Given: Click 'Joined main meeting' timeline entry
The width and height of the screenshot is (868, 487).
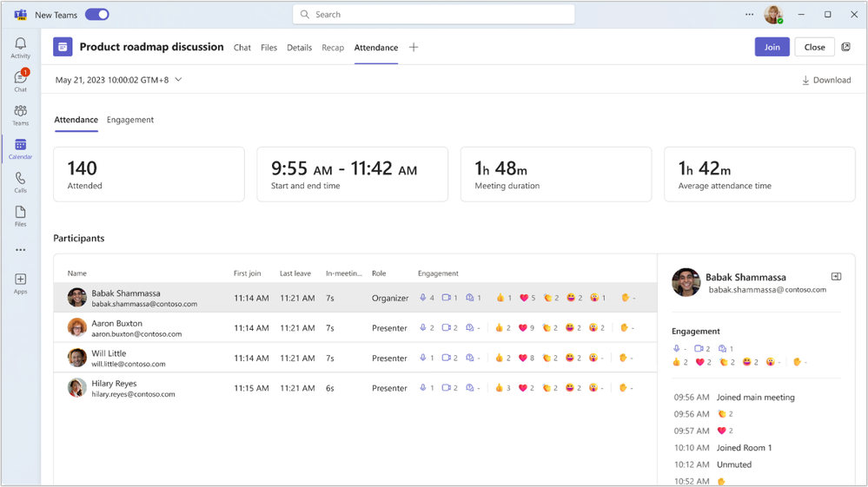Looking at the screenshot, I should pos(756,398).
